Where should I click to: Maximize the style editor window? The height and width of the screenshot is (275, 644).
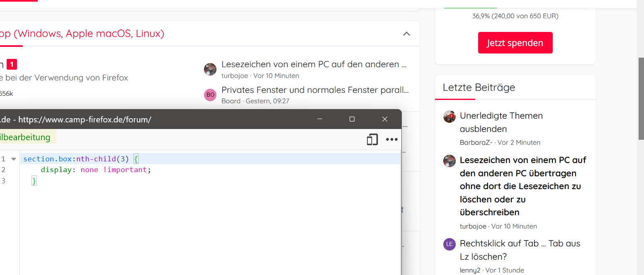(x=352, y=119)
